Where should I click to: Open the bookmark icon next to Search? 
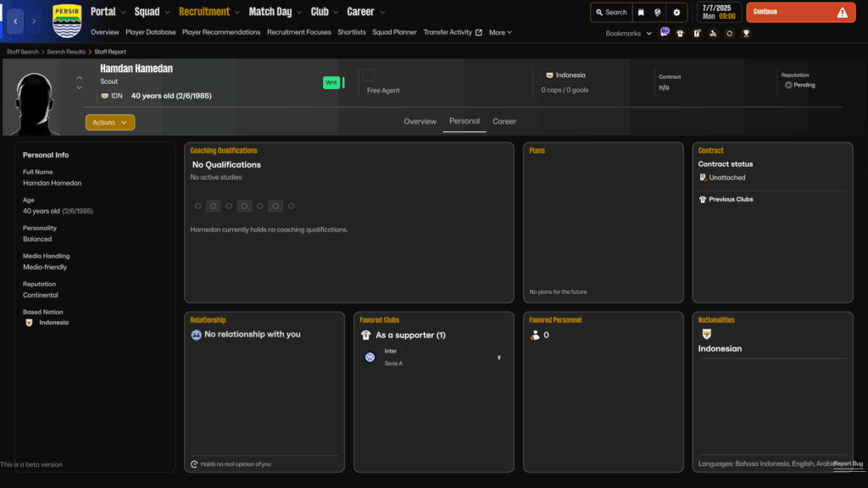pos(642,13)
